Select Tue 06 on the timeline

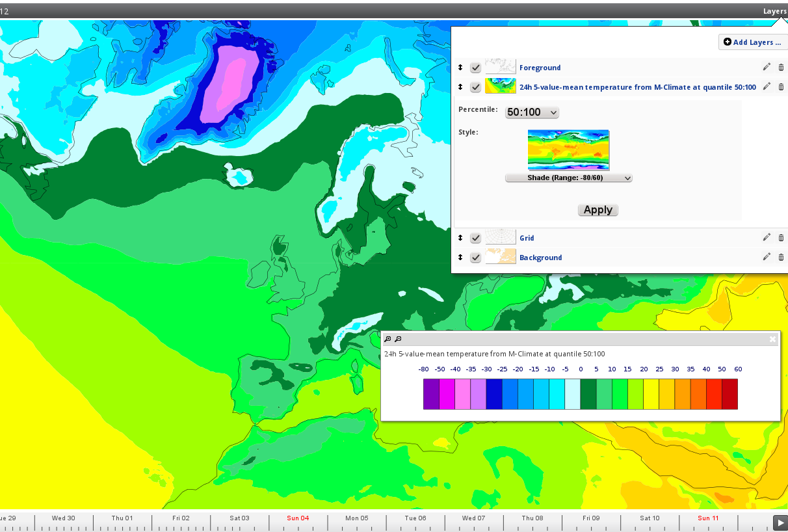pyautogui.click(x=415, y=518)
